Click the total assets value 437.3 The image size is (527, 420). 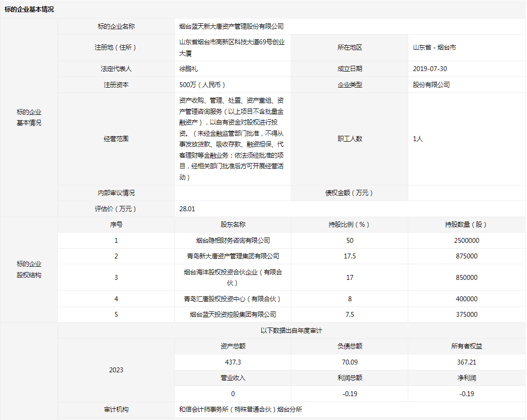click(x=233, y=362)
